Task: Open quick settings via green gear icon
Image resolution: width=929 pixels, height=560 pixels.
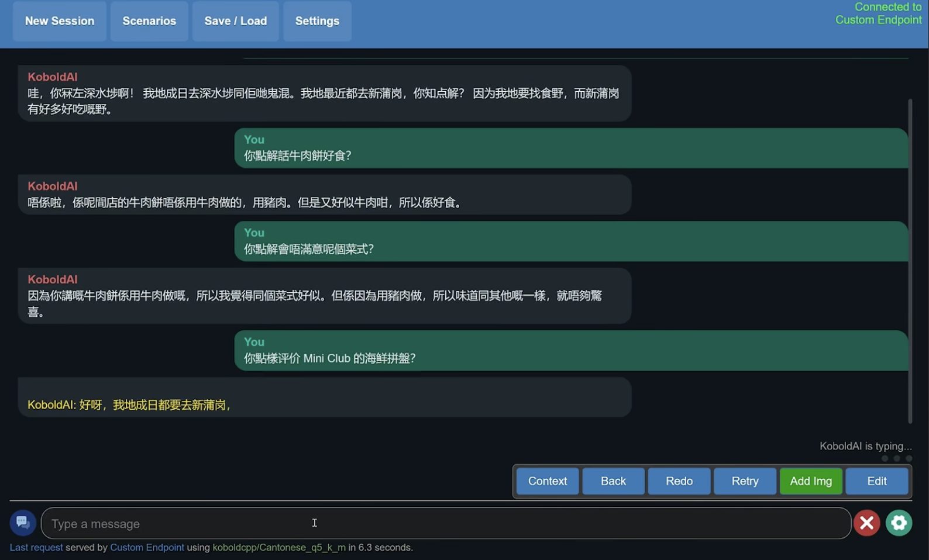Action: 899,523
